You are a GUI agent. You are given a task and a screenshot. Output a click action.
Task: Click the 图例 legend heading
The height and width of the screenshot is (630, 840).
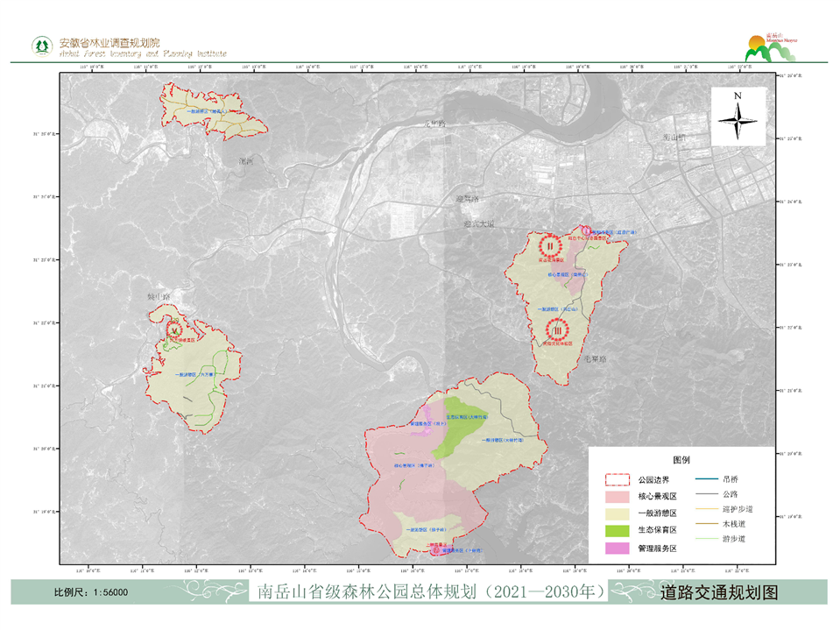(x=681, y=460)
